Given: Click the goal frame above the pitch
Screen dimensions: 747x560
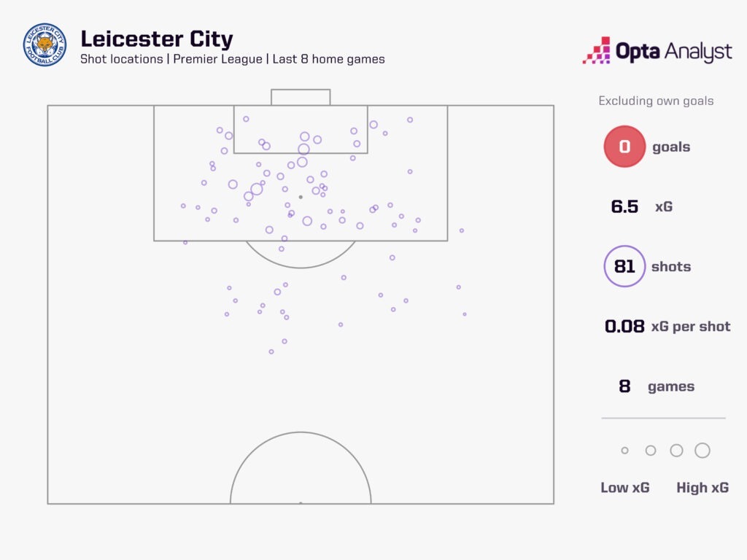Looking at the screenshot, I should tap(301, 97).
